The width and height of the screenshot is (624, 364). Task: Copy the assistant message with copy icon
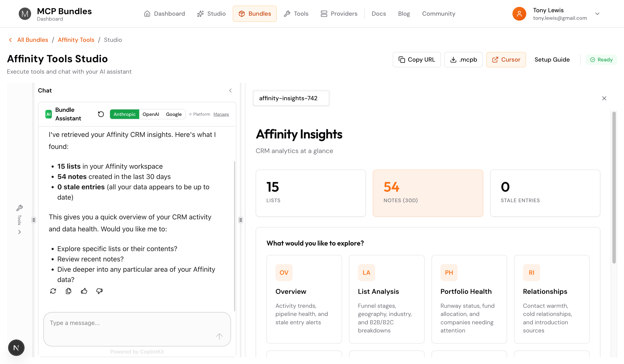click(x=69, y=291)
